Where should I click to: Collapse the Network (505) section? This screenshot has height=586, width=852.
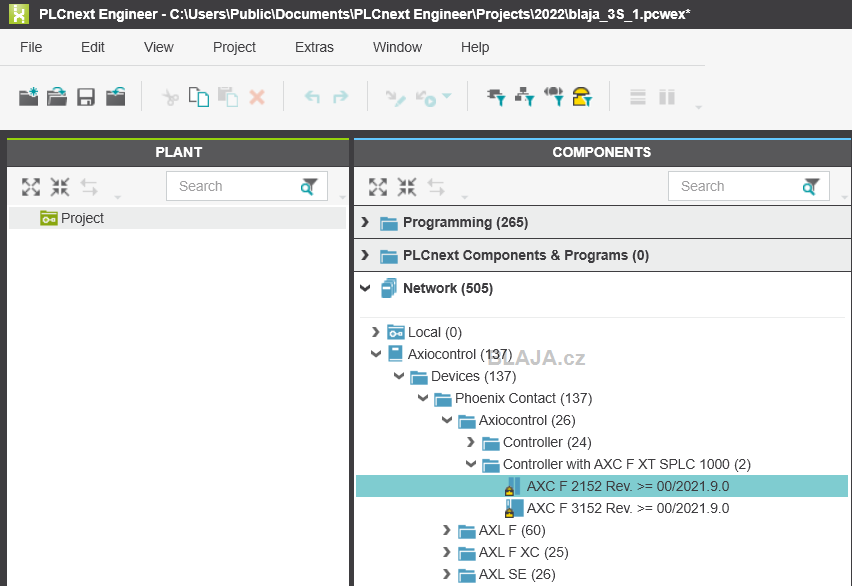[x=365, y=288]
